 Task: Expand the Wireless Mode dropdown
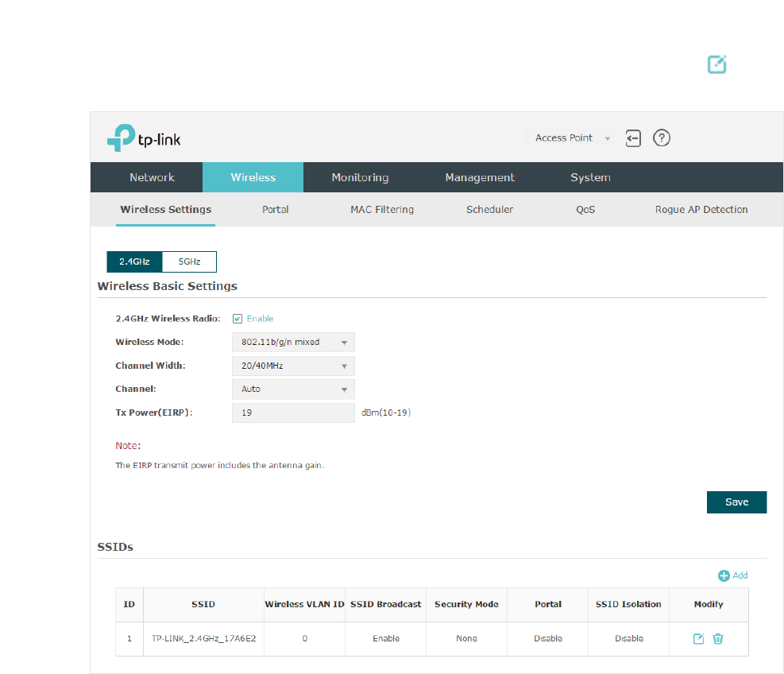[x=293, y=343]
